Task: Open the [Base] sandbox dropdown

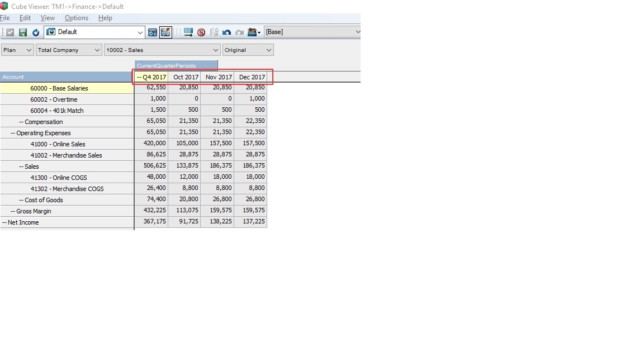Action: click(x=357, y=32)
